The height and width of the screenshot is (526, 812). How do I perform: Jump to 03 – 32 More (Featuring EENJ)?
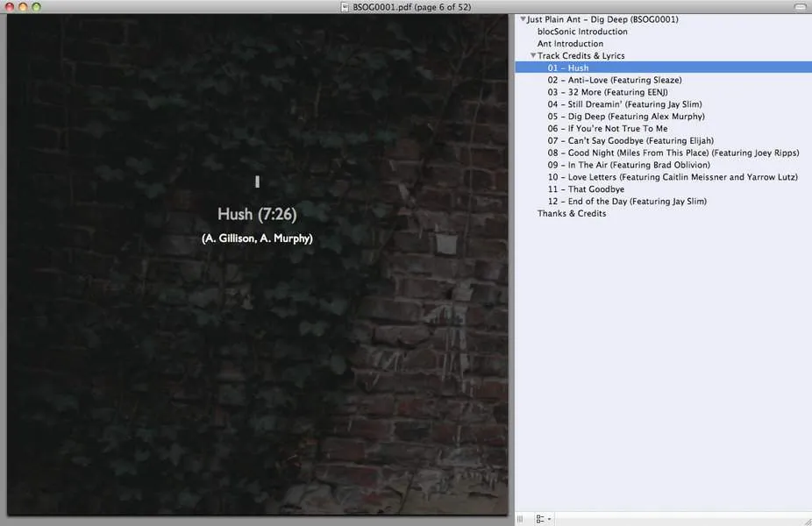[x=608, y=92]
